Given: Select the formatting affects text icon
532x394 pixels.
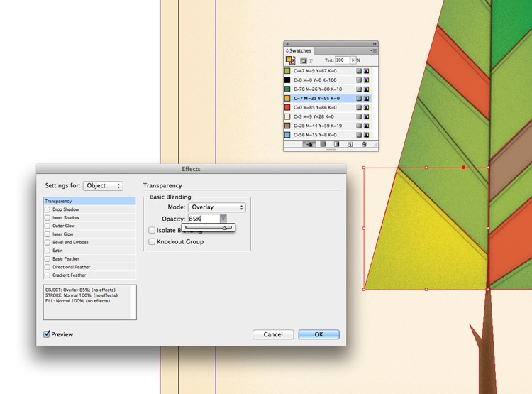Looking at the screenshot, I should point(311,61).
